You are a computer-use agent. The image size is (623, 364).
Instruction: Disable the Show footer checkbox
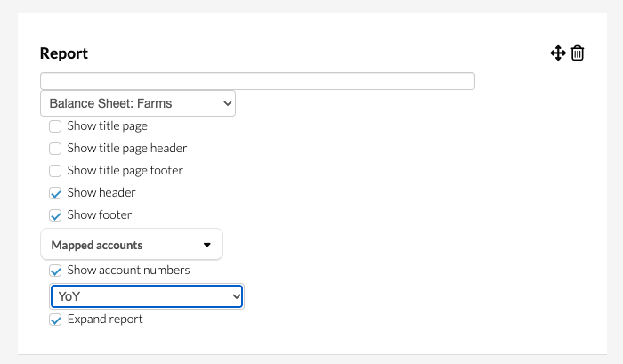[x=55, y=215]
